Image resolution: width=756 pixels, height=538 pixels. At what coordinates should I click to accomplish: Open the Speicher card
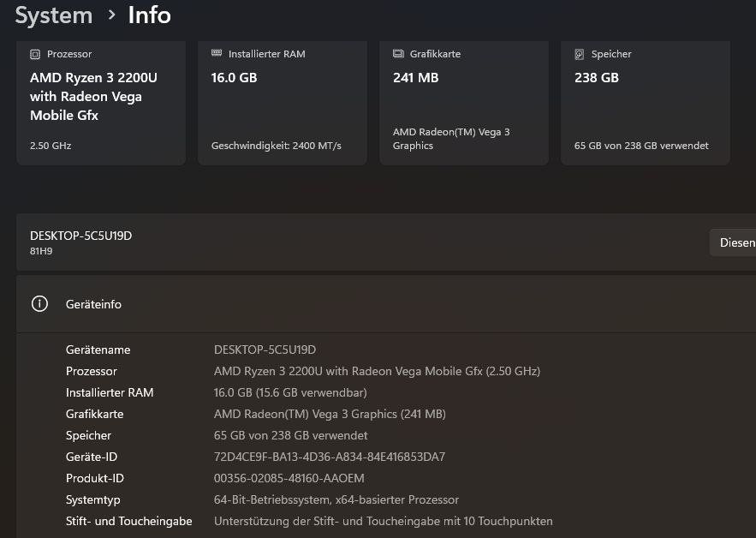(x=645, y=103)
